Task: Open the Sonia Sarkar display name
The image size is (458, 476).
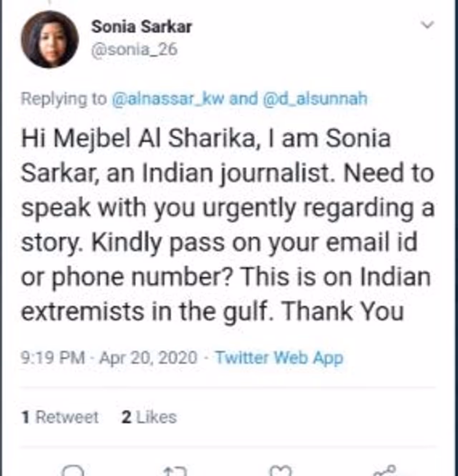Action: pyautogui.click(x=142, y=27)
